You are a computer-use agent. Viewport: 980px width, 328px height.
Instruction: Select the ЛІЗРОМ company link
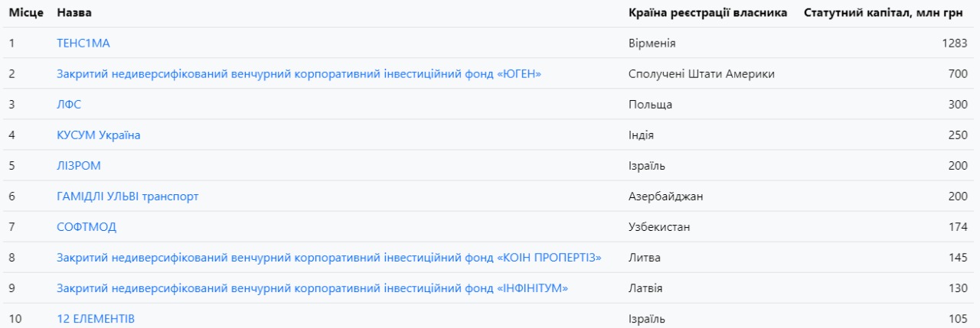tap(79, 166)
